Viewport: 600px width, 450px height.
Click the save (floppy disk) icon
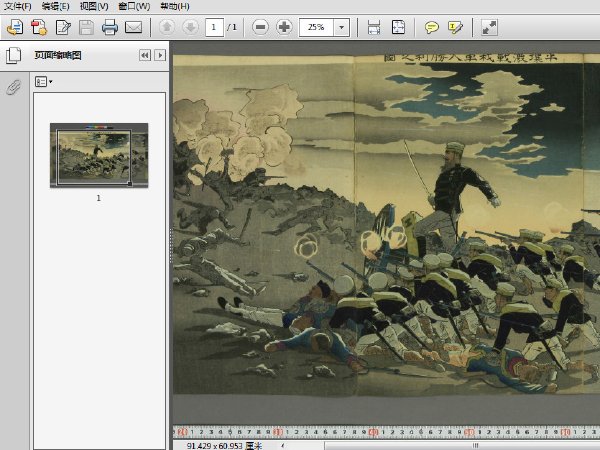[86, 27]
